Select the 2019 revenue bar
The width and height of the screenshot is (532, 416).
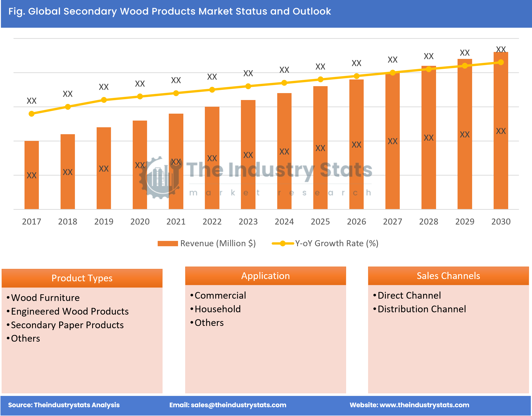click(104, 168)
